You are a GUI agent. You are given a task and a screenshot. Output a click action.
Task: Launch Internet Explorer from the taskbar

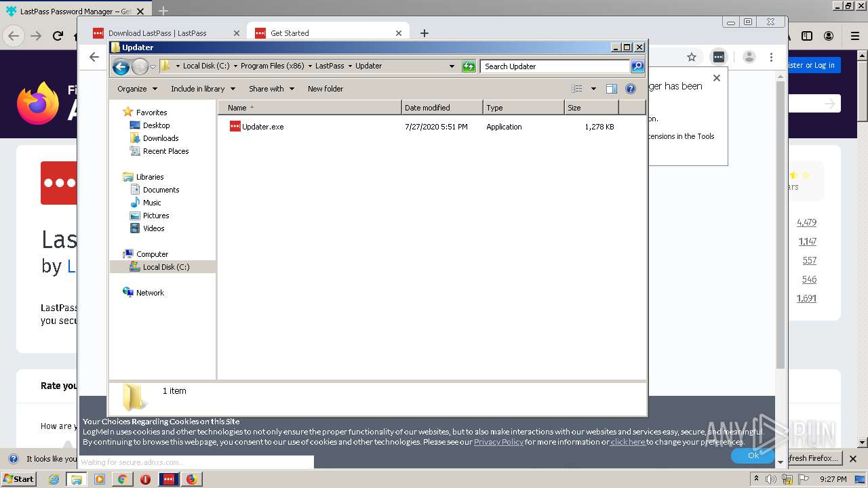(x=54, y=479)
